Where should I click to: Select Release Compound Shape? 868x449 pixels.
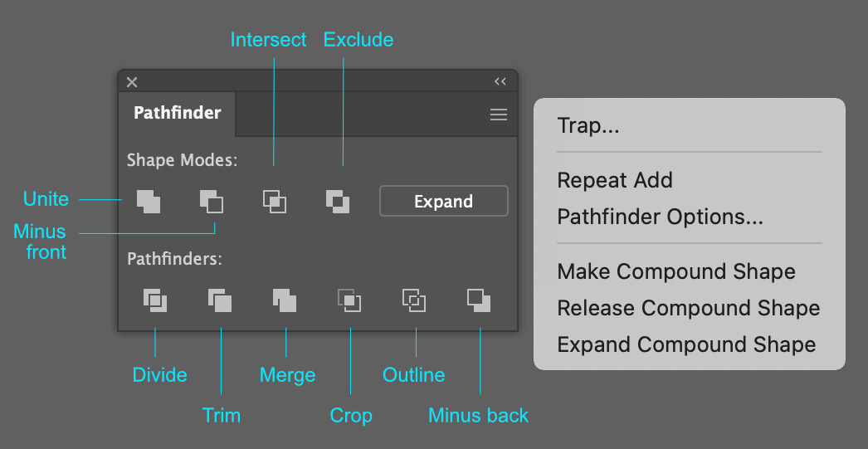(x=689, y=308)
